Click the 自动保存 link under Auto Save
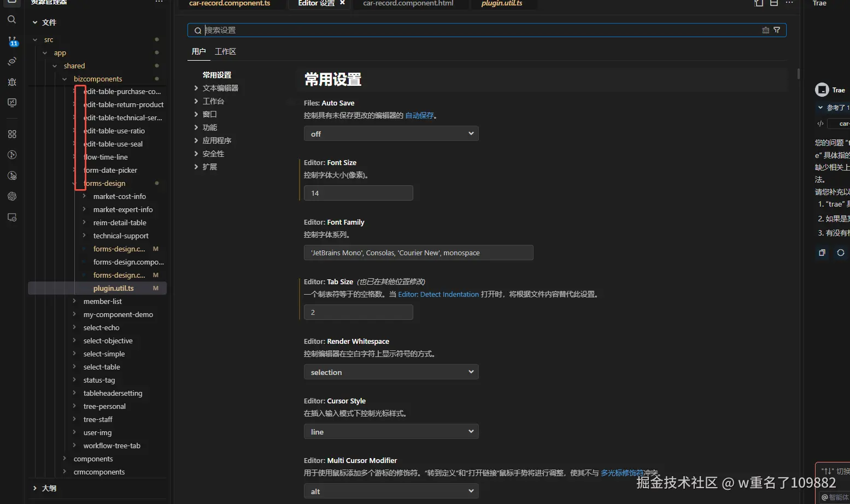 419,115
